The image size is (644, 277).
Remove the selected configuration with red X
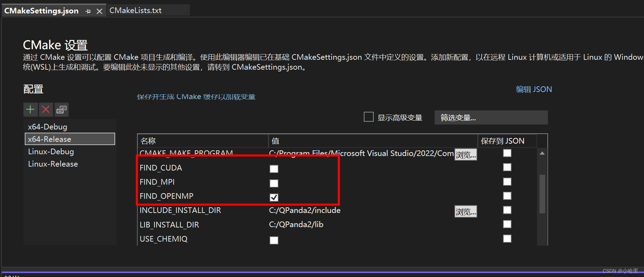click(x=46, y=110)
